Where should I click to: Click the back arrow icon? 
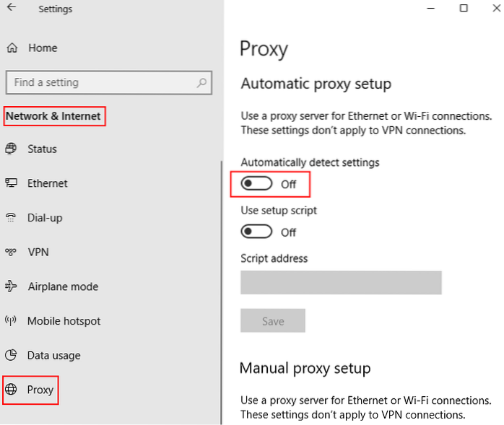12,9
